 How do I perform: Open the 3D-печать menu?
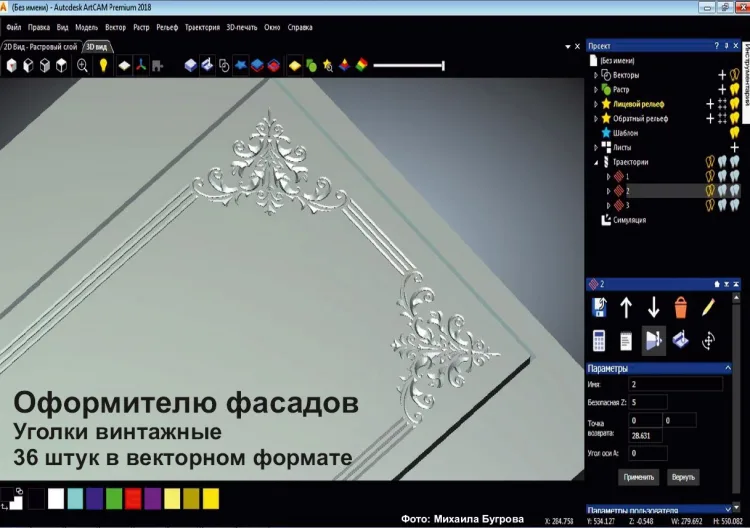pos(242,27)
